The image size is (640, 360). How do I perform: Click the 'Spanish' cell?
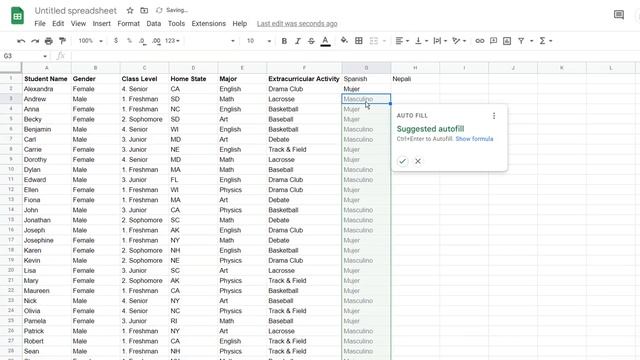point(366,79)
